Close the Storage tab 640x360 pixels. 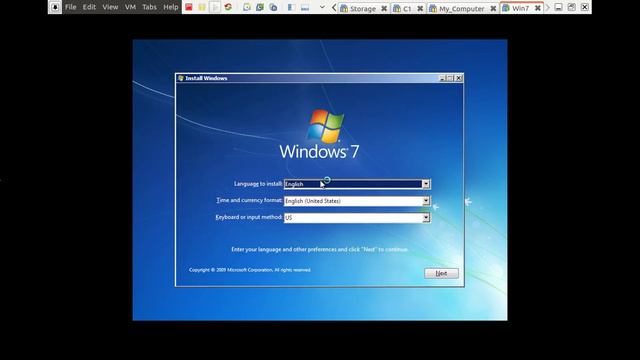384,8
